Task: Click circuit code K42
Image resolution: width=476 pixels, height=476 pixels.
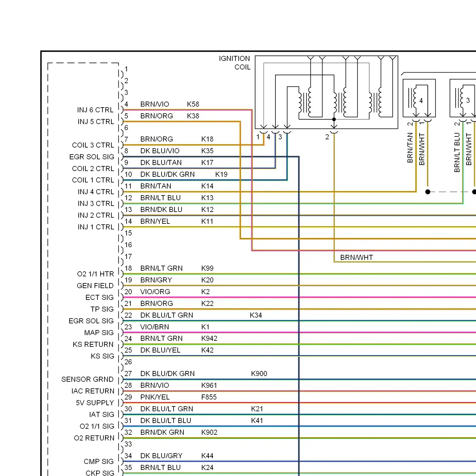Action: pos(207,350)
